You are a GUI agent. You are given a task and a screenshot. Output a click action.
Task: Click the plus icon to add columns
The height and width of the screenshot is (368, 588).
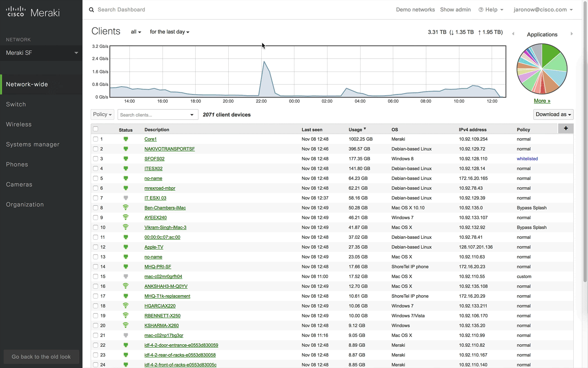[566, 128]
